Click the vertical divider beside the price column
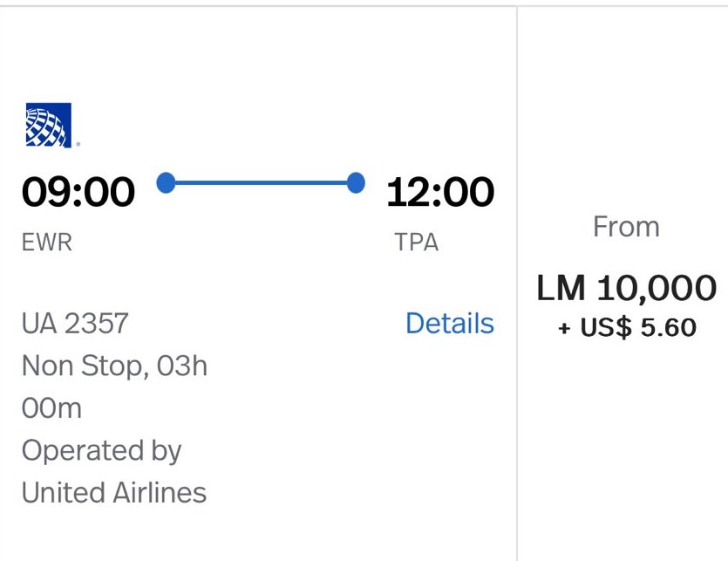The height and width of the screenshot is (561, 728). point(517,279)
